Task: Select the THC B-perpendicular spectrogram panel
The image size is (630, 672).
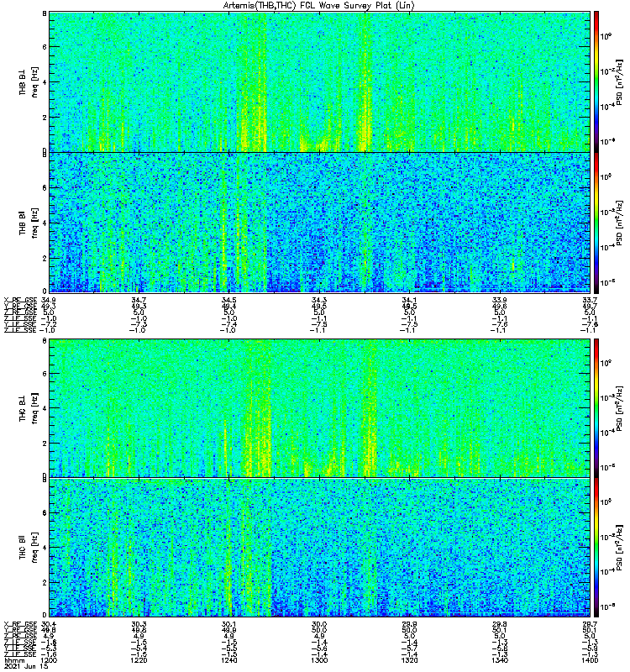Action: pyautogui.click(x=319, y=407)
